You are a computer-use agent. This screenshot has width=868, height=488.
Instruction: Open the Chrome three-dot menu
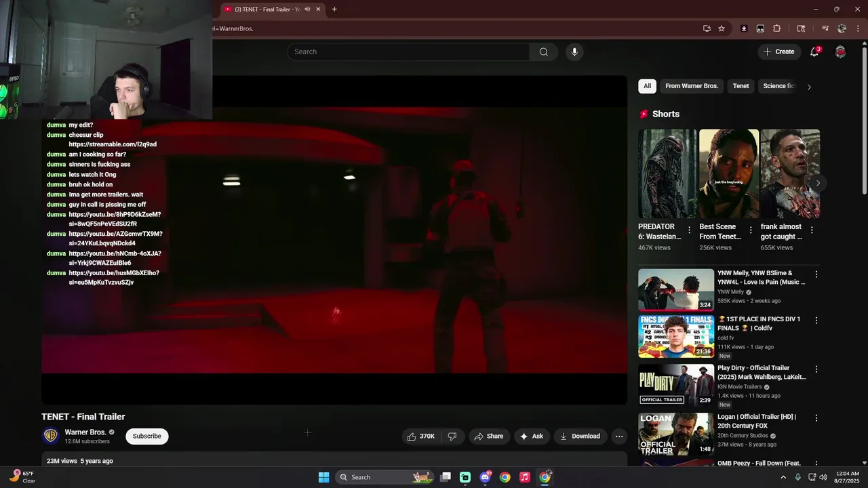click(858, 28)
